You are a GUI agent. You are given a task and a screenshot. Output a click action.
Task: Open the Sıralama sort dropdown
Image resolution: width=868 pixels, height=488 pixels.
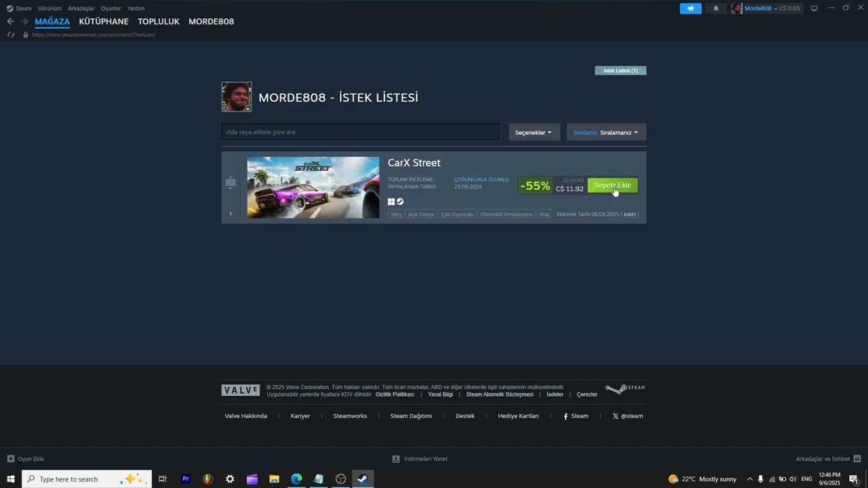[x=606, y=132]
